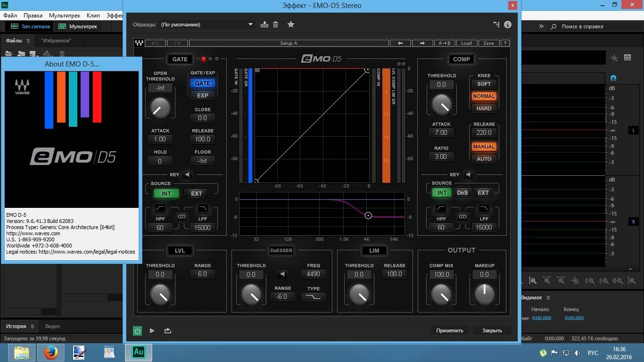Open Setup A preset menu bar

pos(289,43)
